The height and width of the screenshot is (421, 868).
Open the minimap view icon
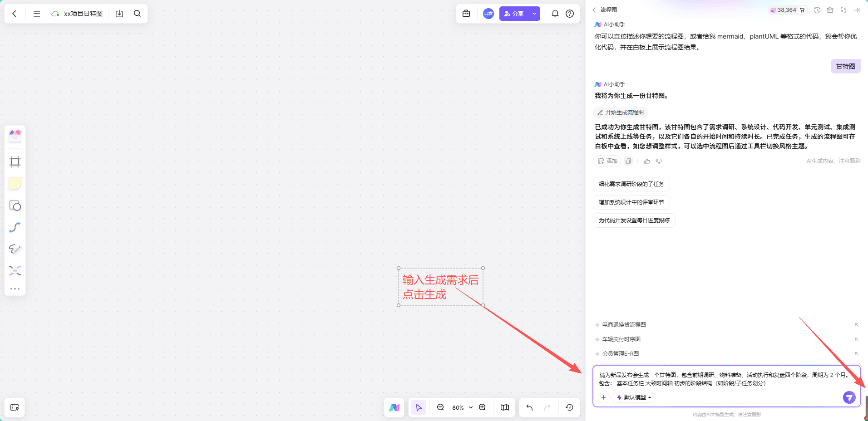click(x=504, y=407)
